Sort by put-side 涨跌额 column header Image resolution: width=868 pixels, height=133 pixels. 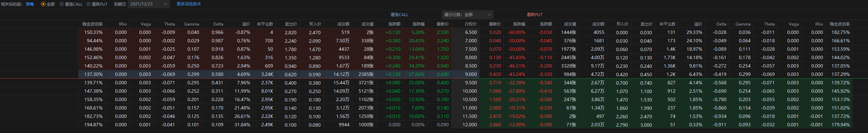[546, 24]
